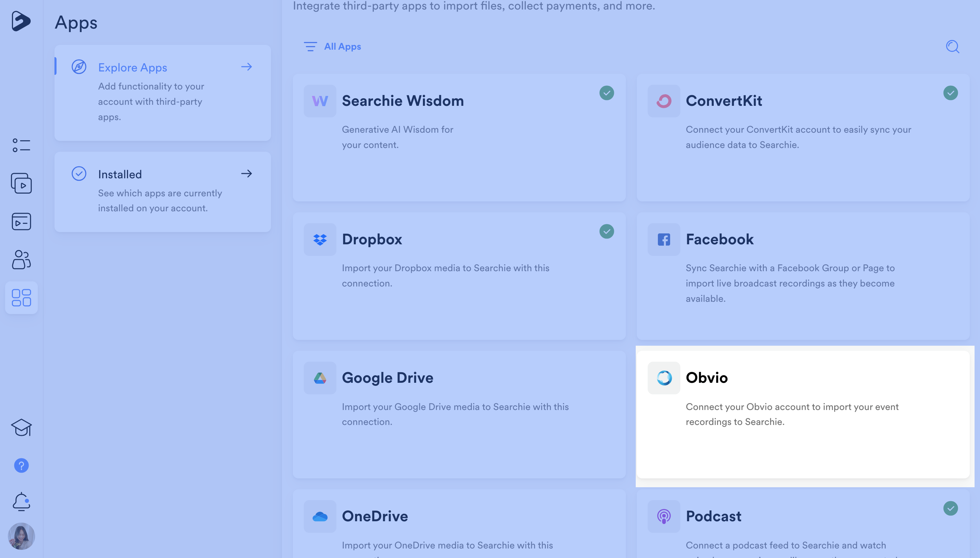Image resolution: width=980 pixels, height=558 pixels.
Task: Click the Installed section arrow
Action: point(246,174)
